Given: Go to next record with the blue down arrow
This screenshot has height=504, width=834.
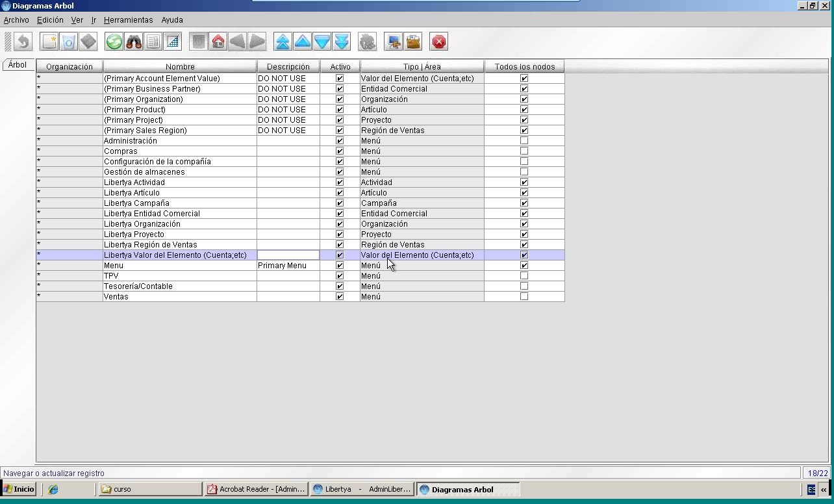Looking at the screenshot, I should (x=322, y=42).
